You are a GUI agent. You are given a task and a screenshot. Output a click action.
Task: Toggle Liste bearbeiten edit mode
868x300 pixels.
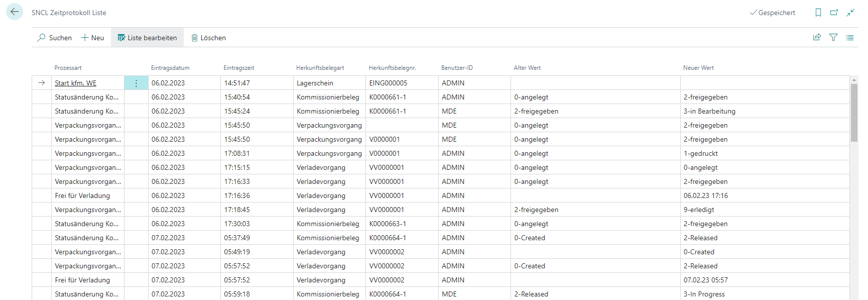coord(147,38)
